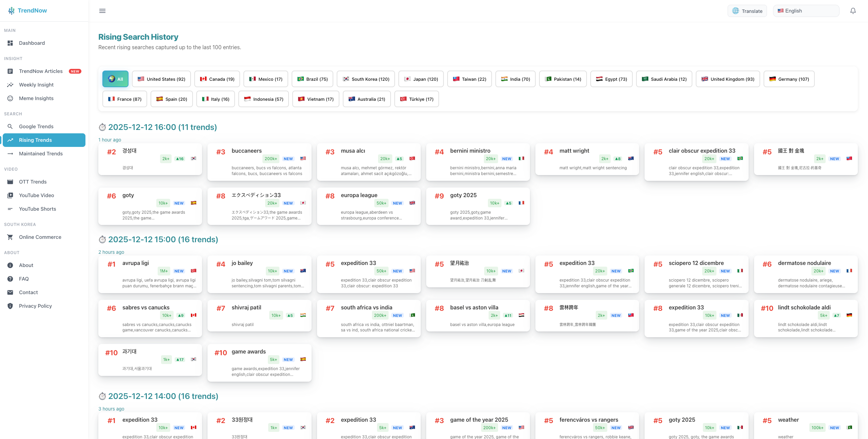Click the Privacy Policy shield icon

point(10,306)
